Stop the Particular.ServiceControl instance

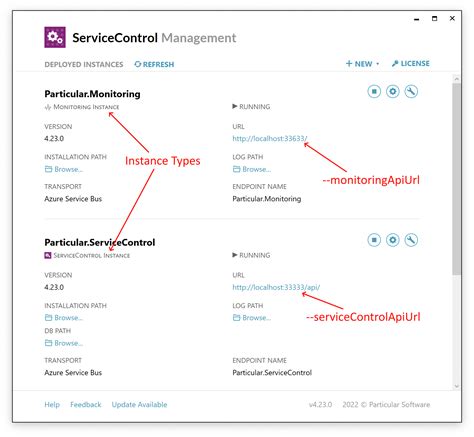click(x=374, y=240)
